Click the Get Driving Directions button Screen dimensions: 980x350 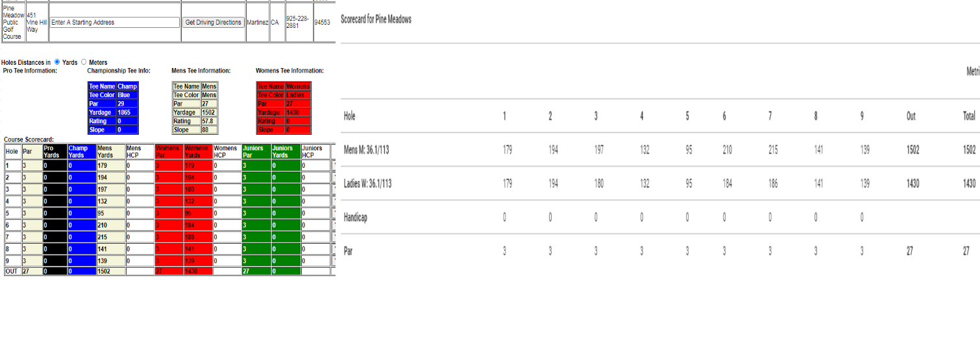pyautogui.click(x=213, y=22)
